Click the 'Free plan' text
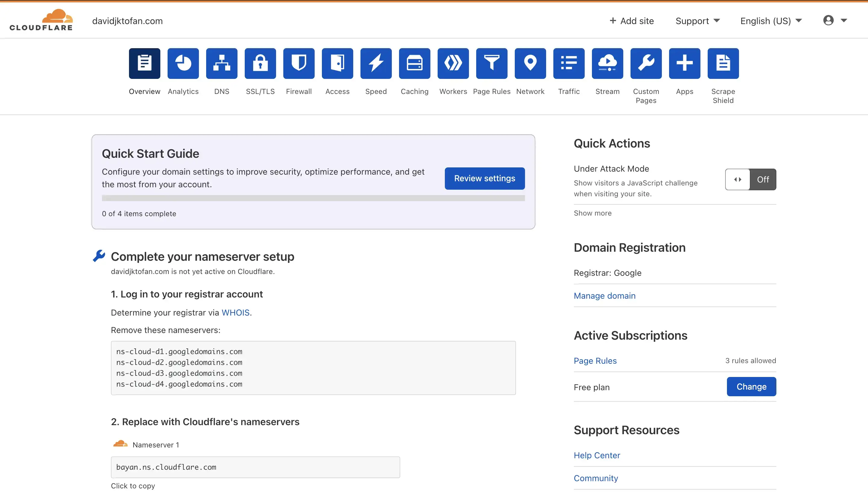This screenshot has width=868, height=495. tap(591, 387)
